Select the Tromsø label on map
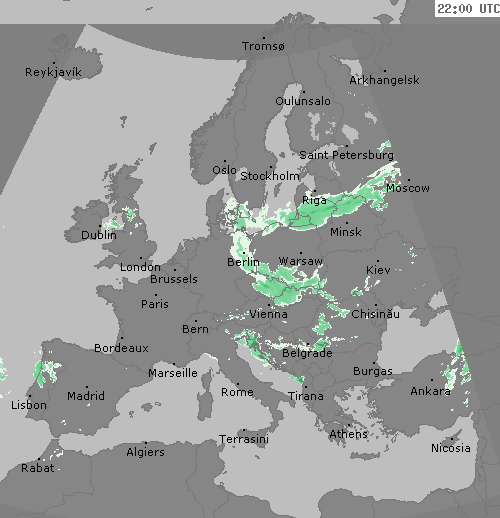 [x=263, y=46]
